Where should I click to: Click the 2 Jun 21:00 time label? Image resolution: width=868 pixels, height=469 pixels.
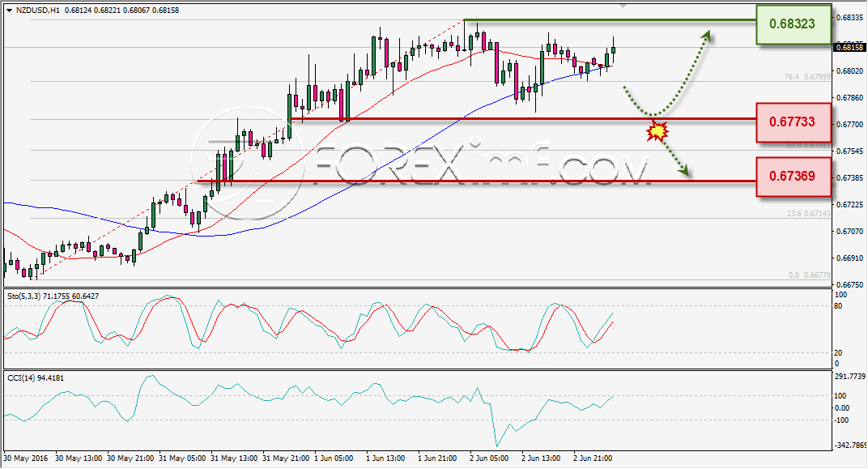[x=593, y=458]
